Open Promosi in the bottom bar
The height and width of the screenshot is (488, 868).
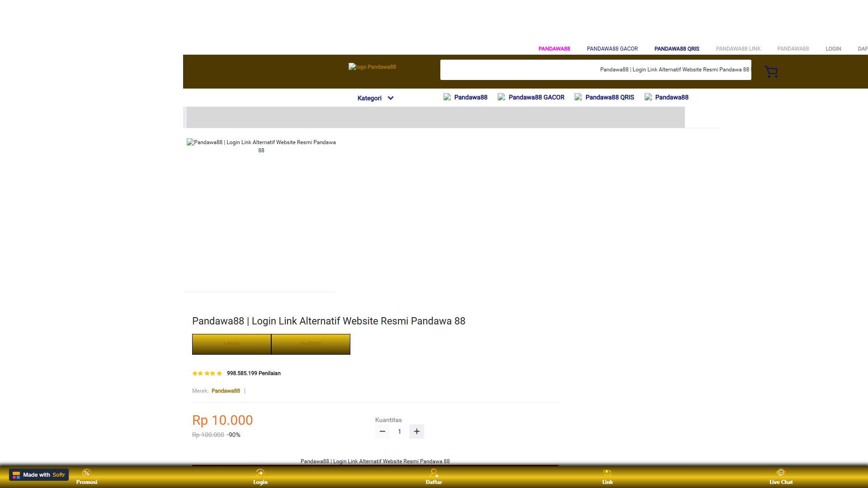point(86,477)
